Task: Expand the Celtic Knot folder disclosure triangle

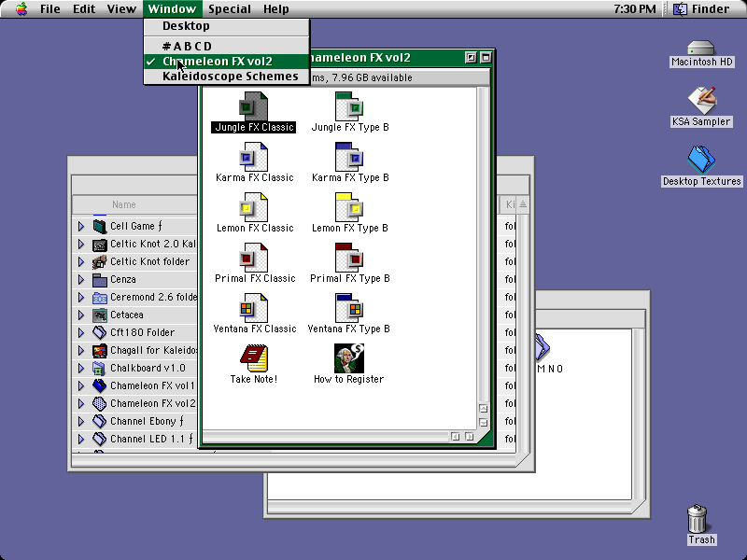Action: click(81, 262)
